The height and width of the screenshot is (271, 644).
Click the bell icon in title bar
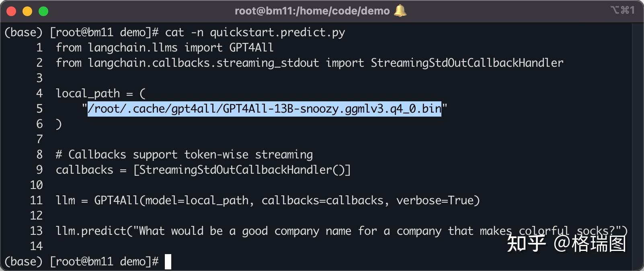400,11
